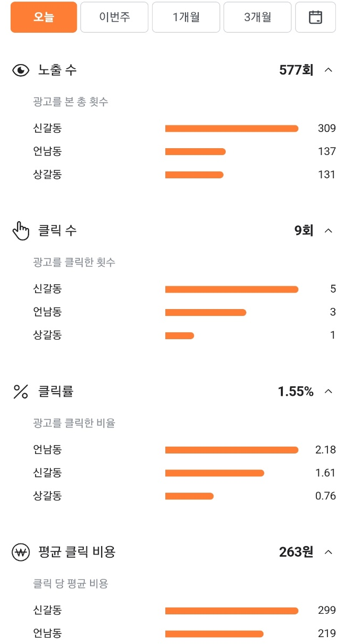The image size is (346, 644).
Task: Click the 신갈동 impressions bar
Action: [x=232, y=128]
